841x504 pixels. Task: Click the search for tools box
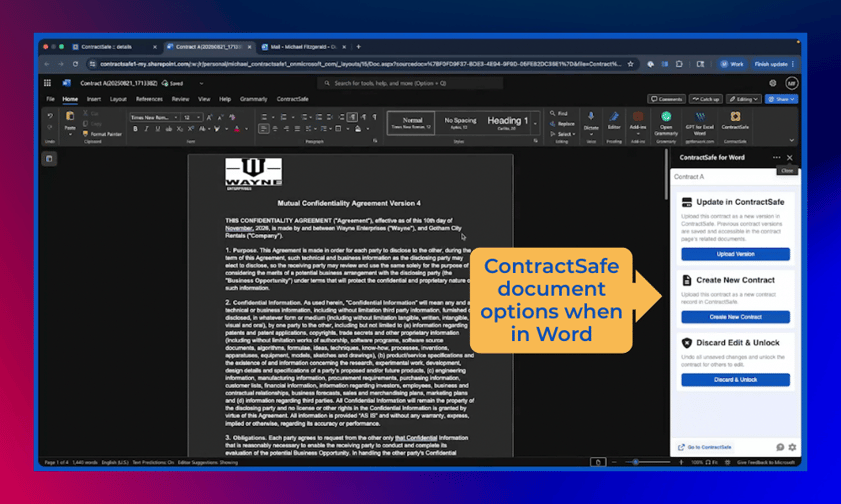coord(410,83)
